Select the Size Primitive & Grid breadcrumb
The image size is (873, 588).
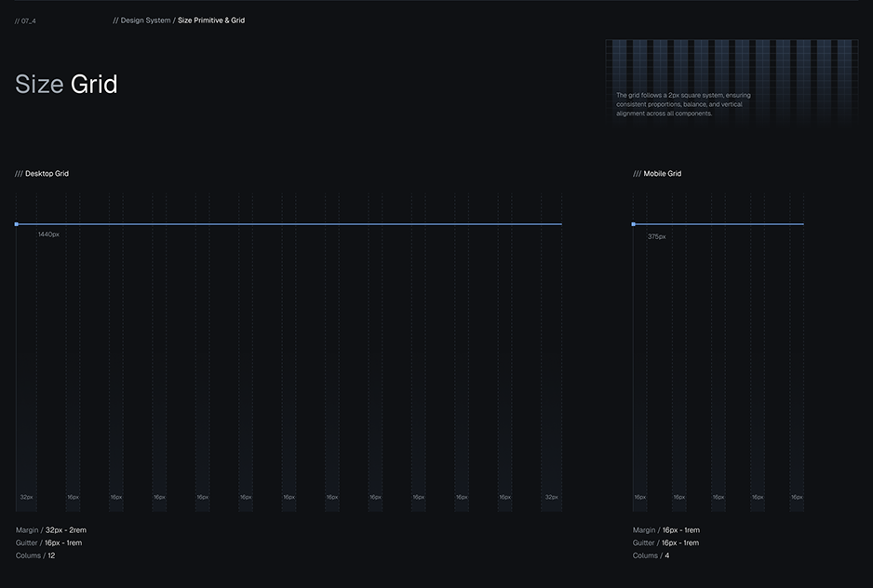pyautogui.click(x=211, y=20)
